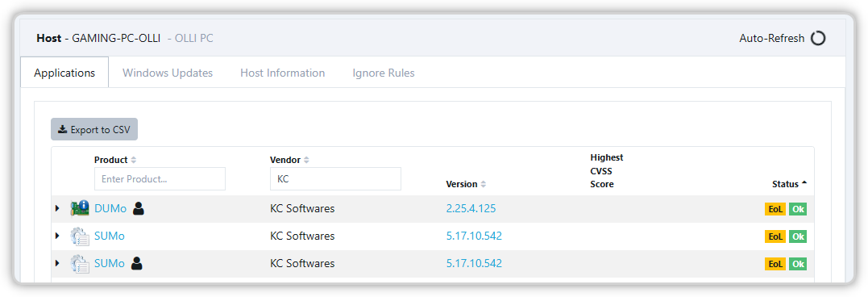The image size is (868, 297).
Task: Sort by Status column arrow
Action: coord(804,183)
